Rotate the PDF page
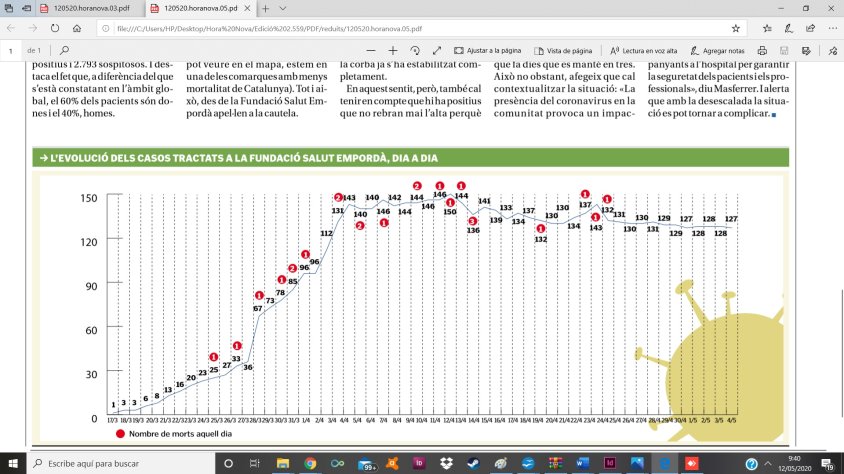844x474 pixels. (x=414, y=50)
